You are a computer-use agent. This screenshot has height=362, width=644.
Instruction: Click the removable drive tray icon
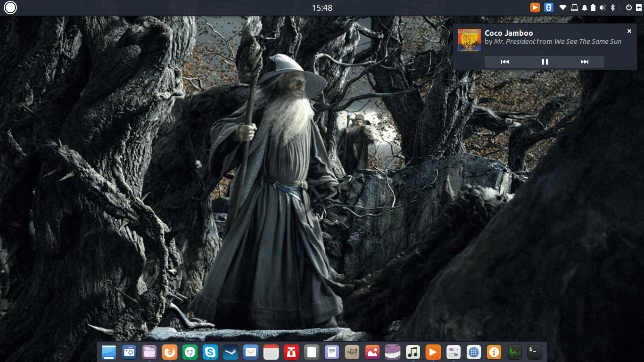click(575, 8)
